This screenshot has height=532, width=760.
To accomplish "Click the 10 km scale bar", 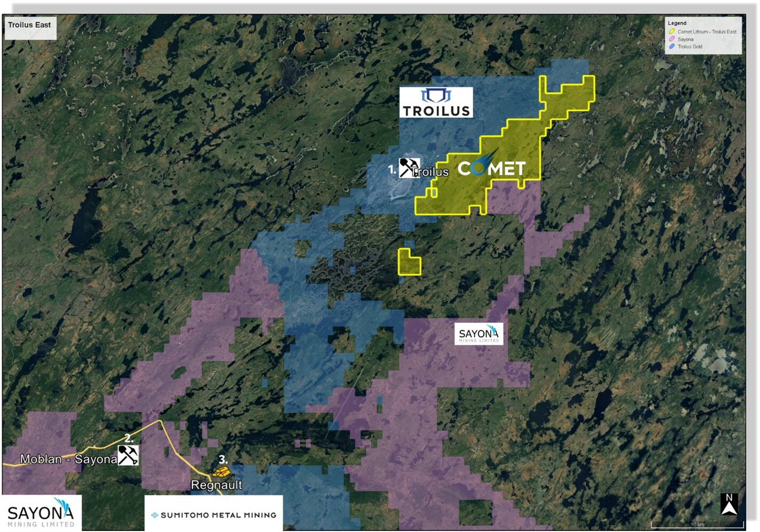I will click(x=697, y=525).
